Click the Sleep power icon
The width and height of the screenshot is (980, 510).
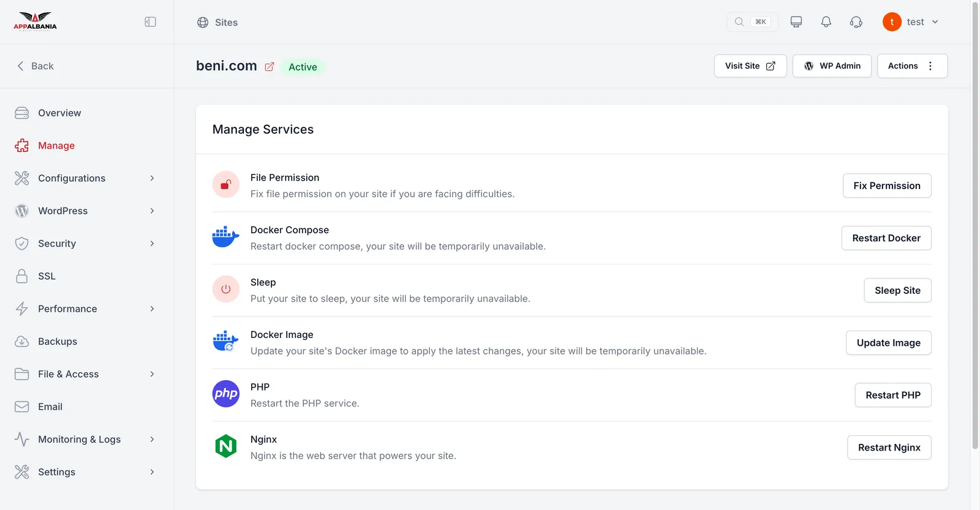(x=226, y=289)
